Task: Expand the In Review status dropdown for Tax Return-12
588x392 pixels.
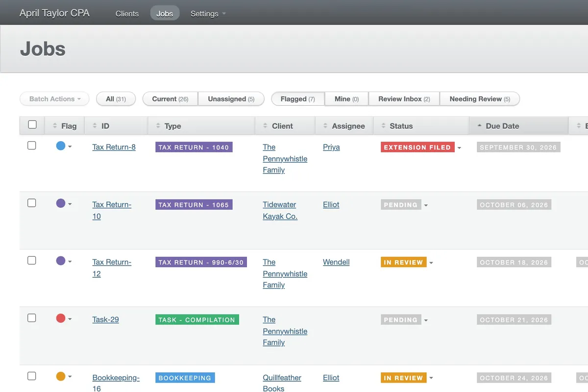Action: tap(431, 263)
